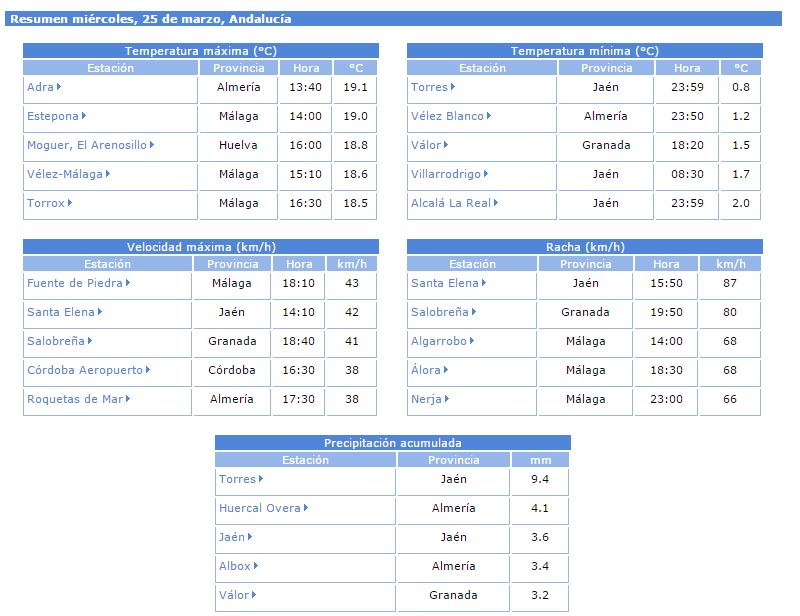The image size is (800, 616).
Task: Click the arrow icon beside Fuente de Piedra
Action: pyautogui.click(x=130, y=283)
